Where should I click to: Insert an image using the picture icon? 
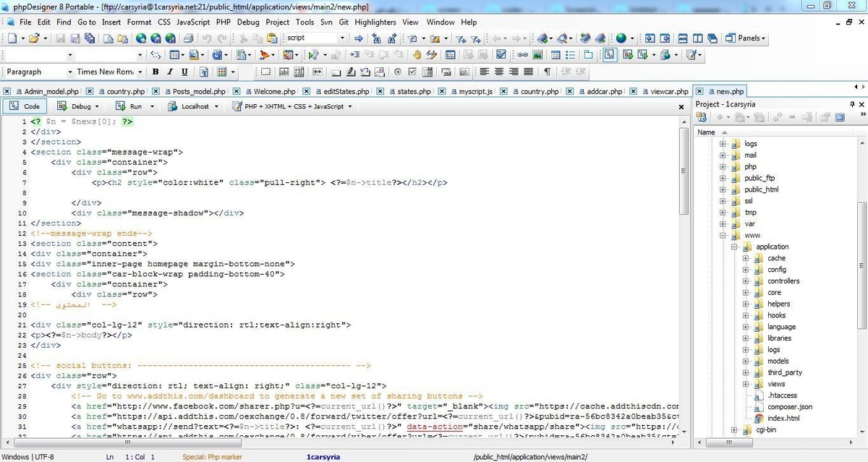537,55
